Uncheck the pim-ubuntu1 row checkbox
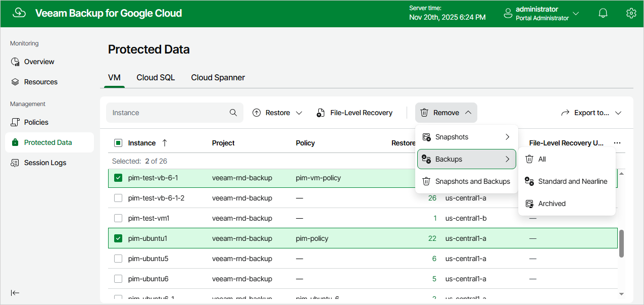The image size is (644, 305). (x=118, y=238)
